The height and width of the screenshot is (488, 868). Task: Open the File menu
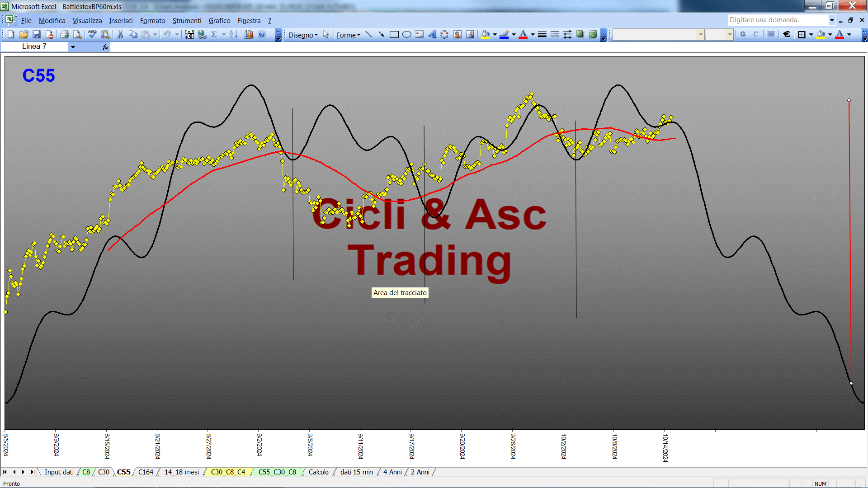[x=26, y=21]
